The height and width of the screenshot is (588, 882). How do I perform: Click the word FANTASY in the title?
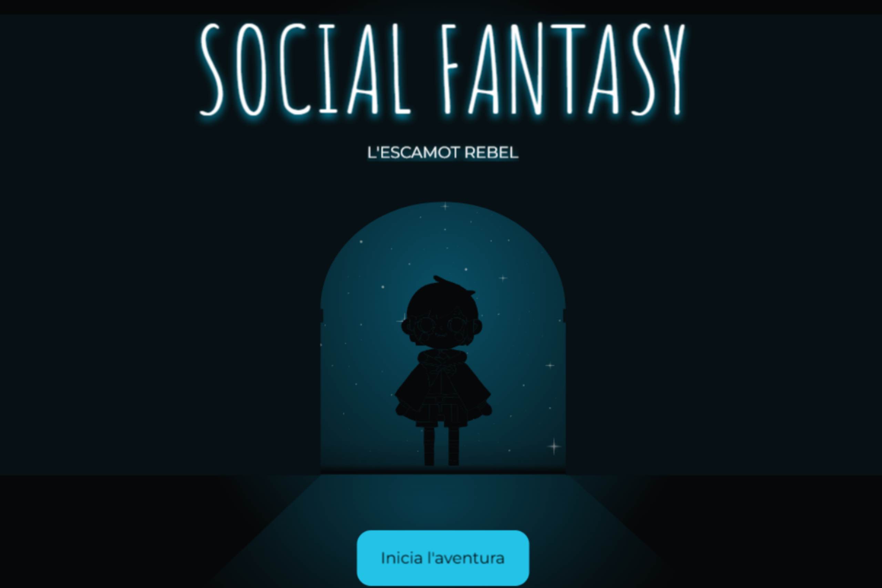(563, 69)
